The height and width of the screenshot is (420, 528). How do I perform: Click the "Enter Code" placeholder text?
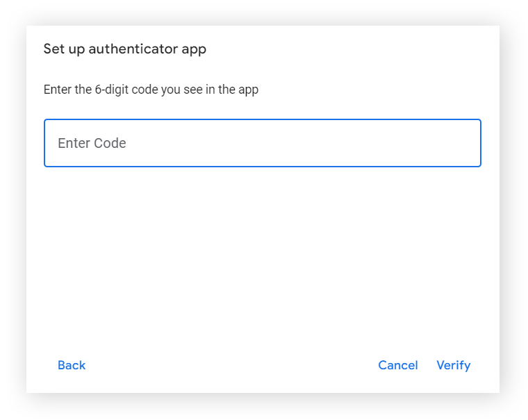pos(92,143)
